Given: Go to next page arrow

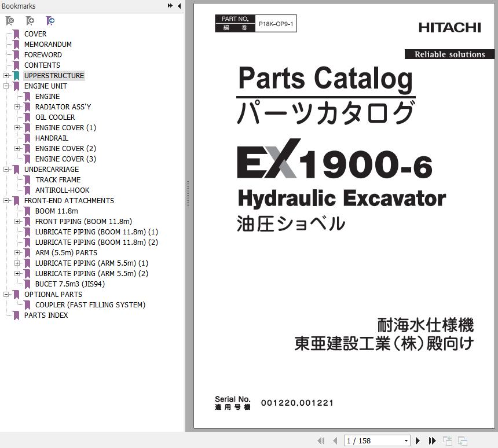Looking at the screenshot, I should (418, 440).
